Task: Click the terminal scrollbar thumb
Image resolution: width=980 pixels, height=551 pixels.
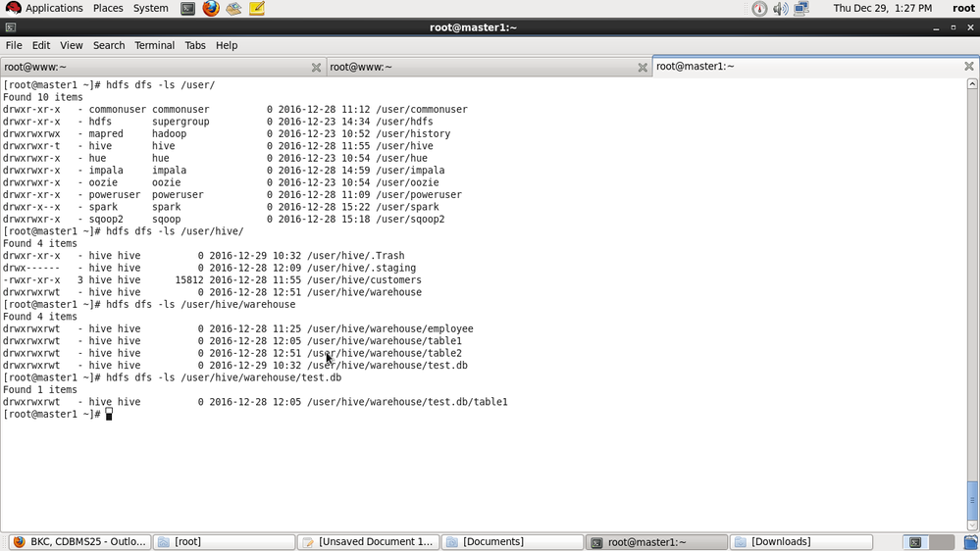Action: click(x=972, y=501)
